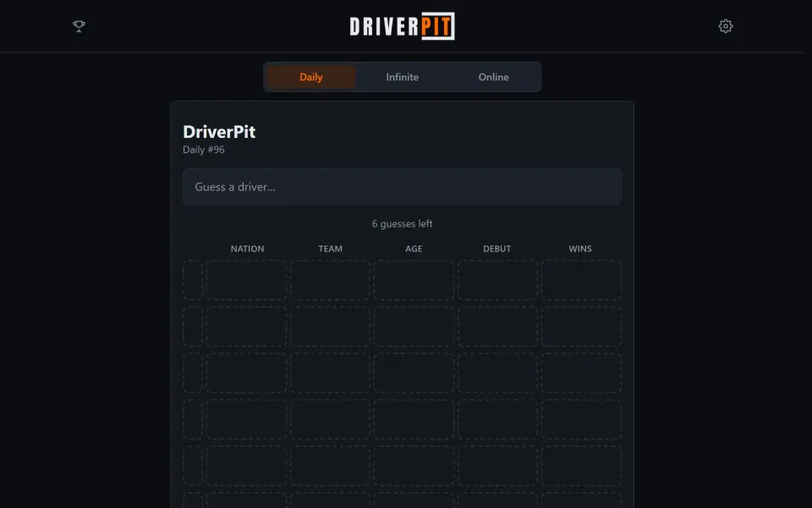Click the NATION column header
This screenshot has height=508, width=812.
(x=247, y=249)
